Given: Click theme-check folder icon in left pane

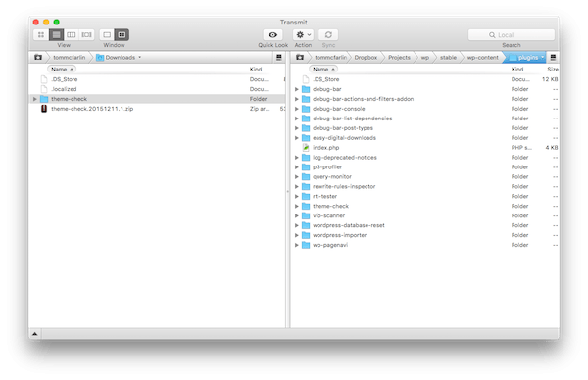Looking at the screenshot, I should click(x=44, y=99).
